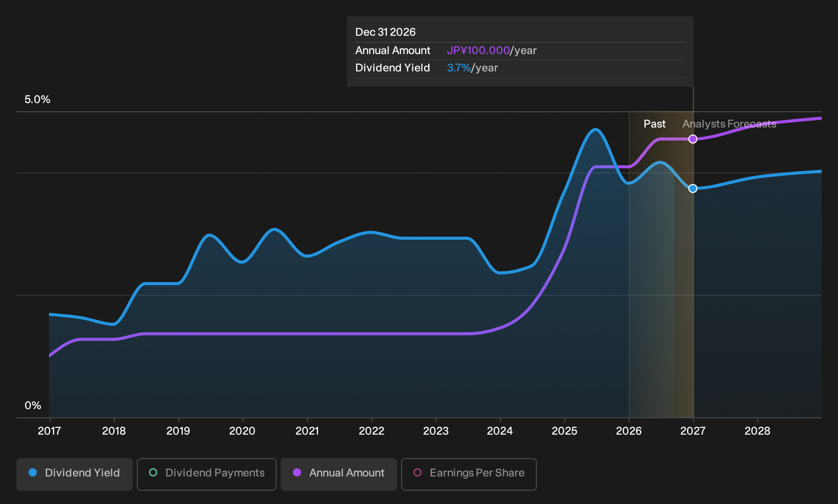The image size is (838, 504).
Task: Click the Dividend Yield tooltip label
Action: [x=393, y=68]
